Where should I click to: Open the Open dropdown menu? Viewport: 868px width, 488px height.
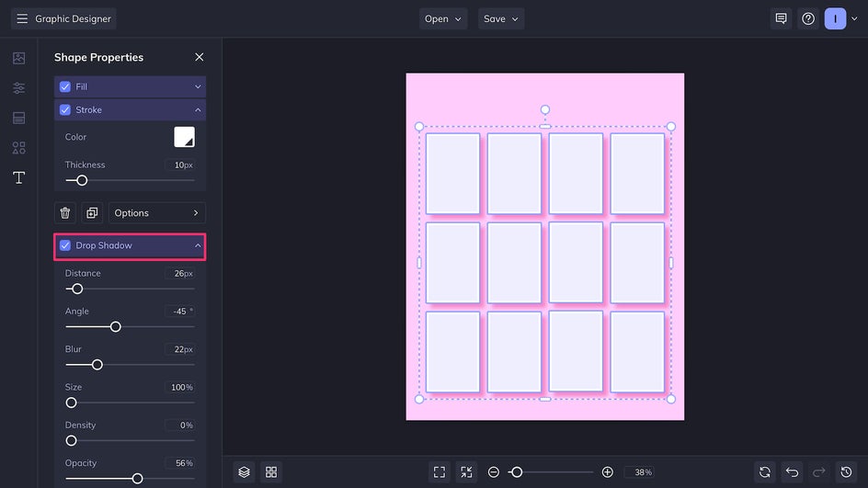[x=443, y=18]
